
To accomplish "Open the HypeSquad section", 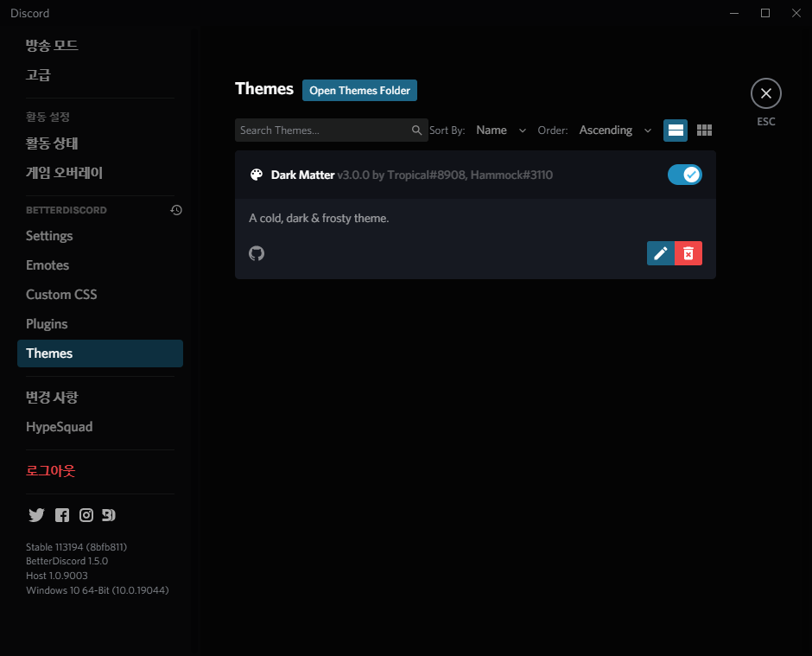I will tap(100, 427).
